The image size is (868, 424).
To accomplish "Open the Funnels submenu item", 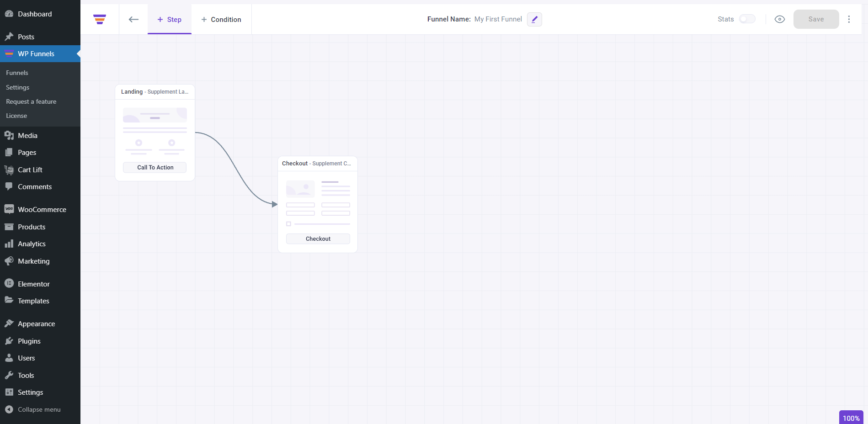I will click(x=17, y=73).
